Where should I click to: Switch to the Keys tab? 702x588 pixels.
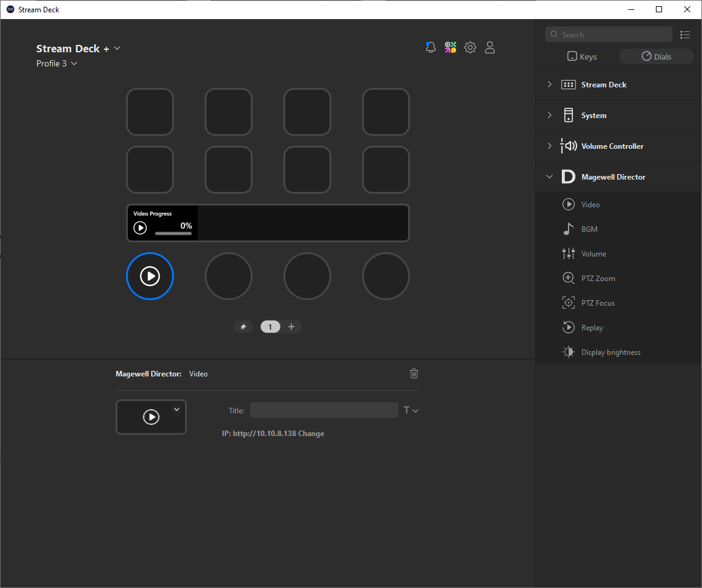[x=582, y=57]
